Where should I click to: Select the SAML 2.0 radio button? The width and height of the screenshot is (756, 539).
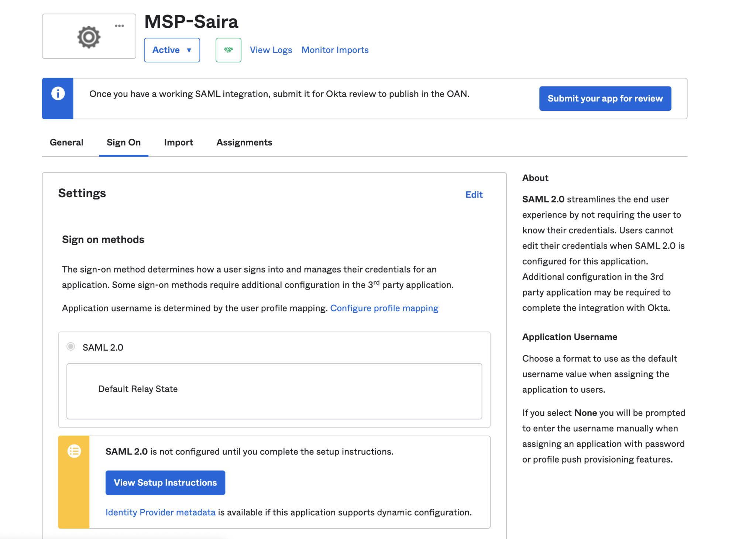(x=71, y=347)
